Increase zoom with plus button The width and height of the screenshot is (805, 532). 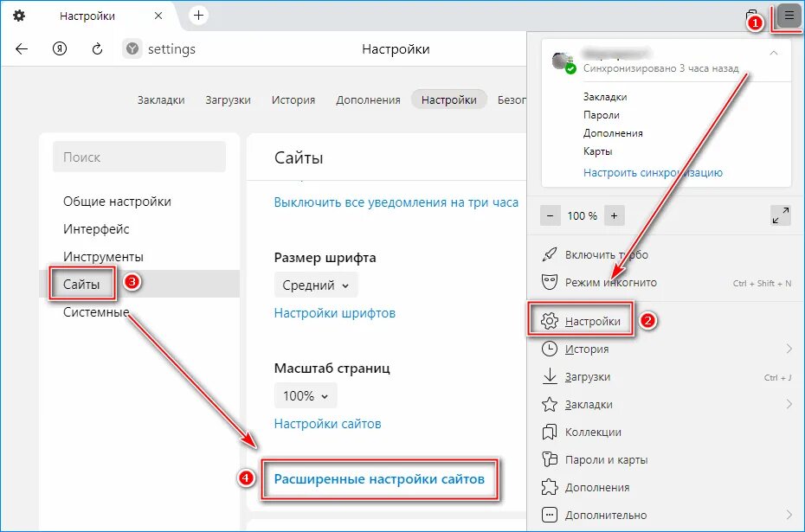click(614, 215)
